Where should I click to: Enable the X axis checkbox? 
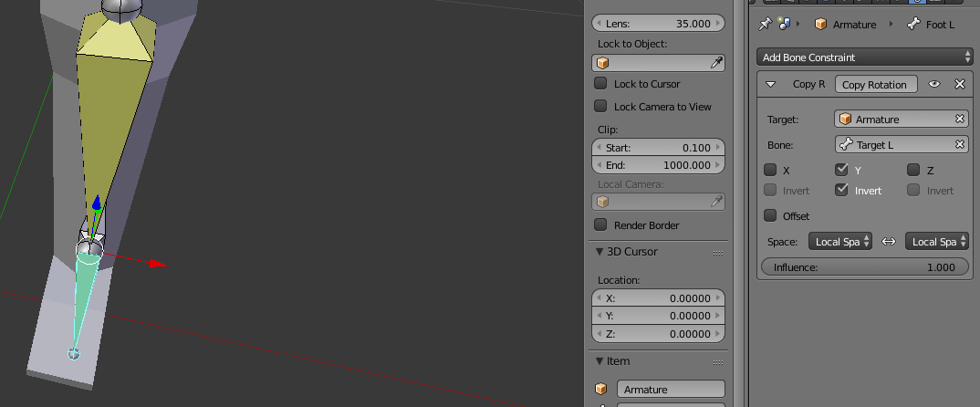pos(771,170)
